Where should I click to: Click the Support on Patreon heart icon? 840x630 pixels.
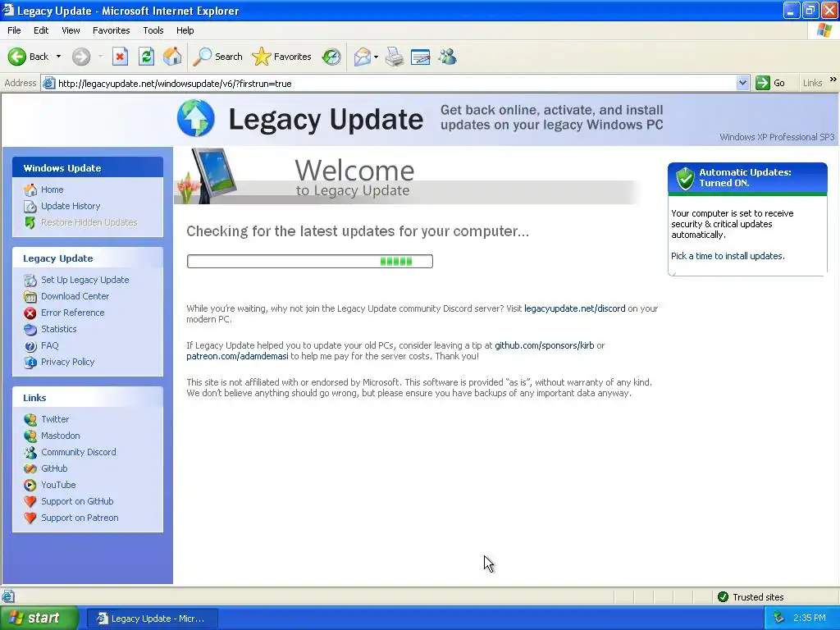30,518
